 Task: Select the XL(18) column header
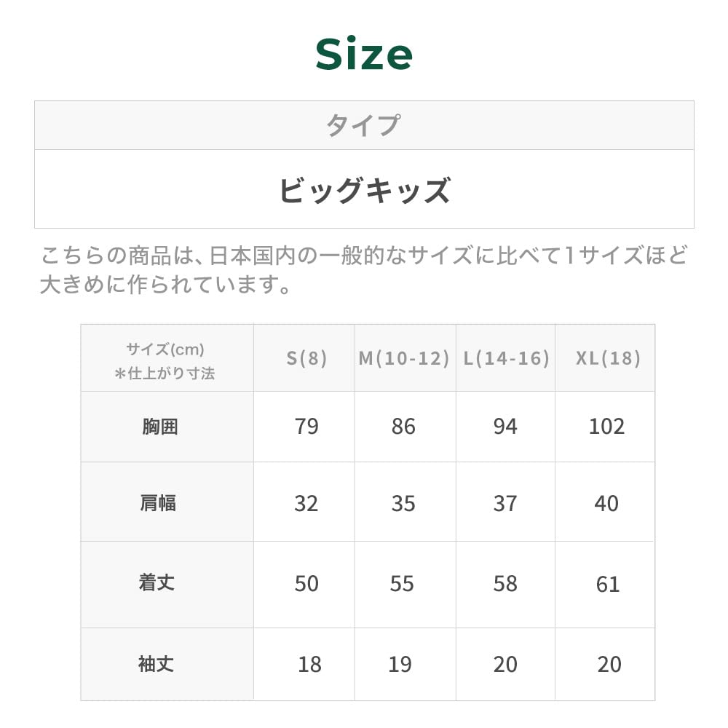coord(608,358)
